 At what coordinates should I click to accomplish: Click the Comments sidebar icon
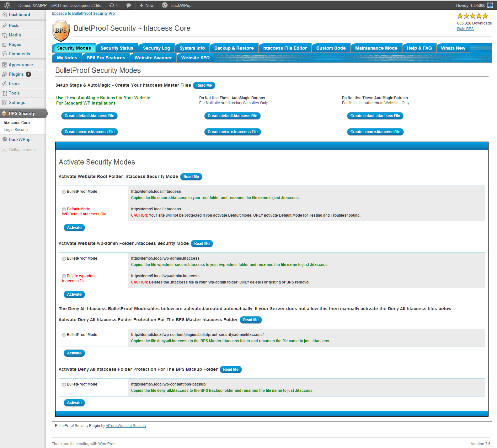5,54
